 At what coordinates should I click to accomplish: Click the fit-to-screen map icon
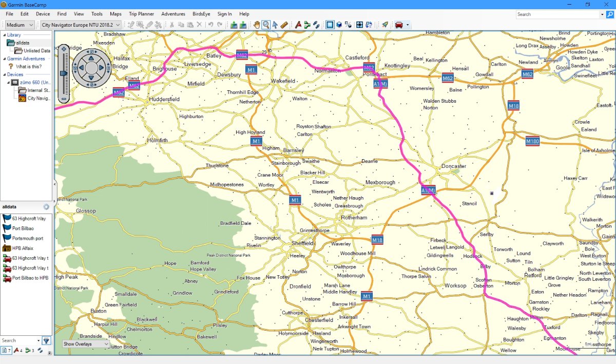[x=359, y=25]
